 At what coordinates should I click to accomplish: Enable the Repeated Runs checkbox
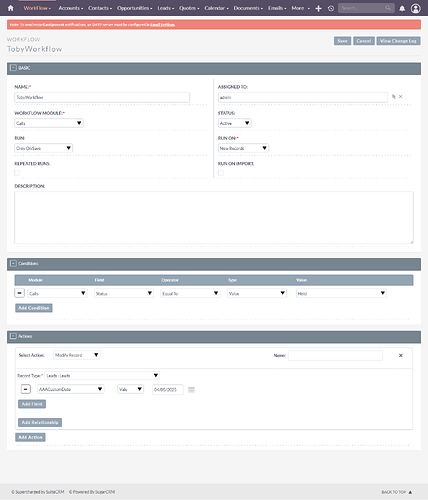click(x=17, y=173)
